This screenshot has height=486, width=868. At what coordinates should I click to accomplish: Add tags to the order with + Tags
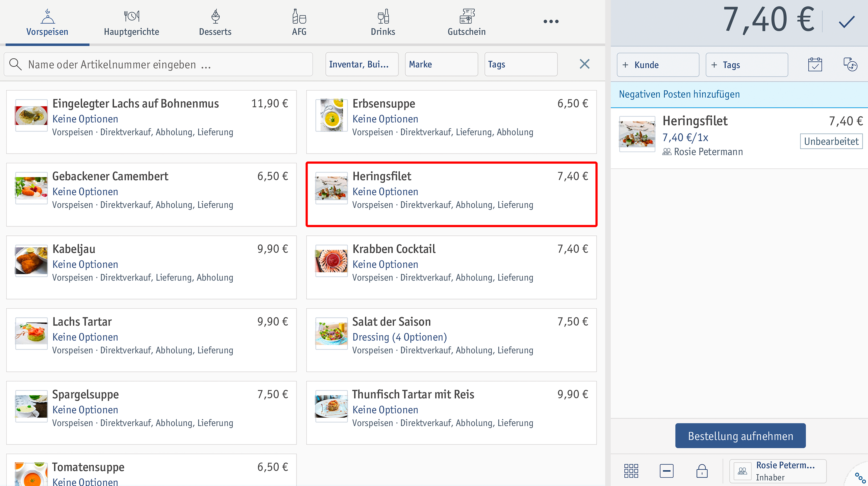747,65
